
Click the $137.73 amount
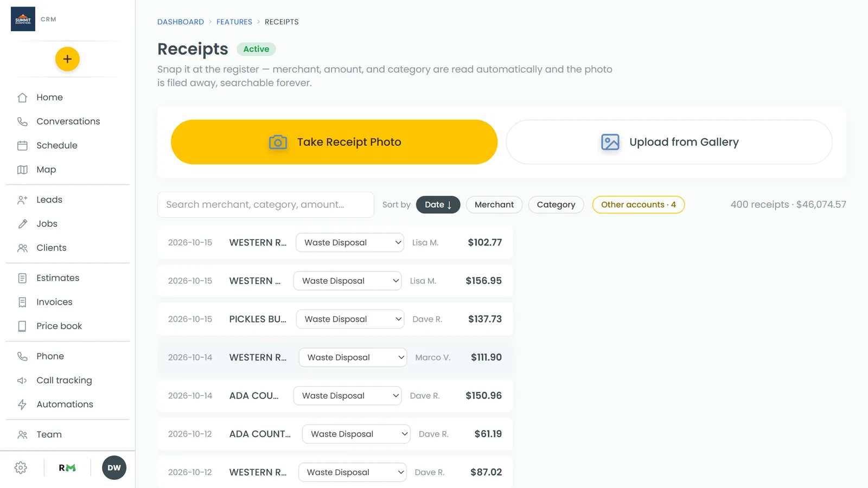pos(485,319)
